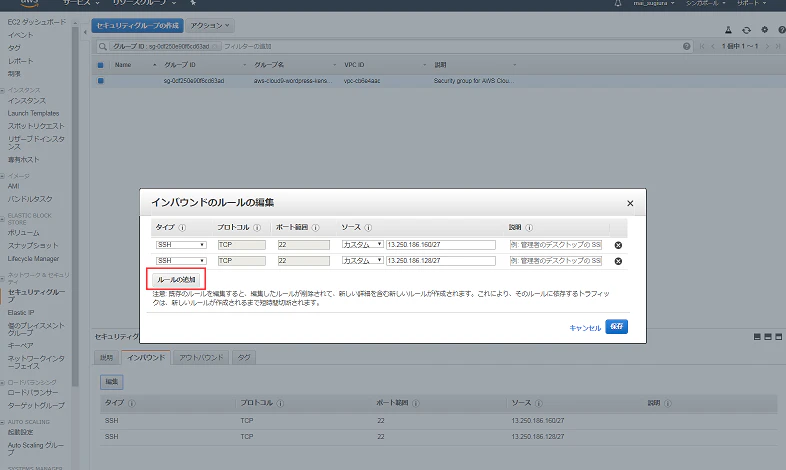
Task: Open the アクション dropdown
Action: coord(210,26)
